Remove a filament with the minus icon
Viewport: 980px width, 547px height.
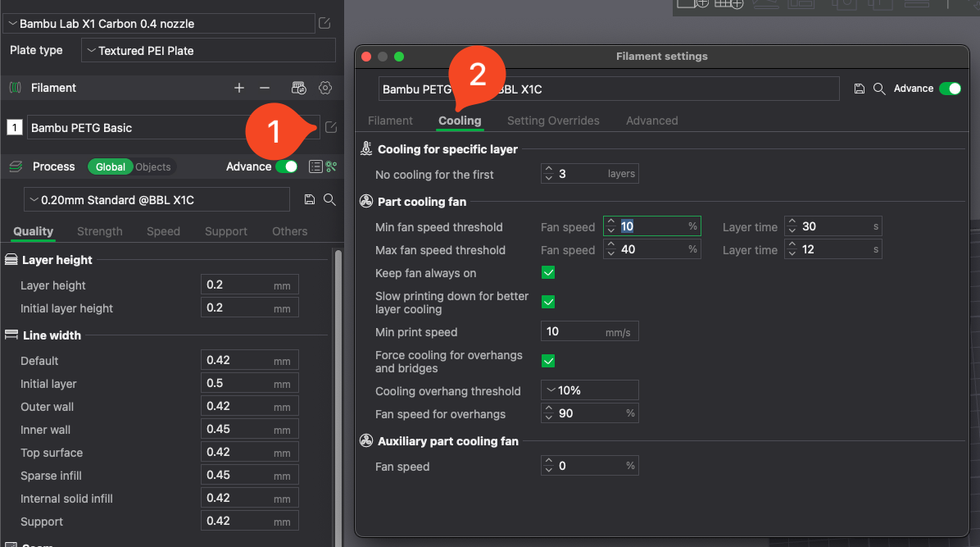(x=265, y=88)
